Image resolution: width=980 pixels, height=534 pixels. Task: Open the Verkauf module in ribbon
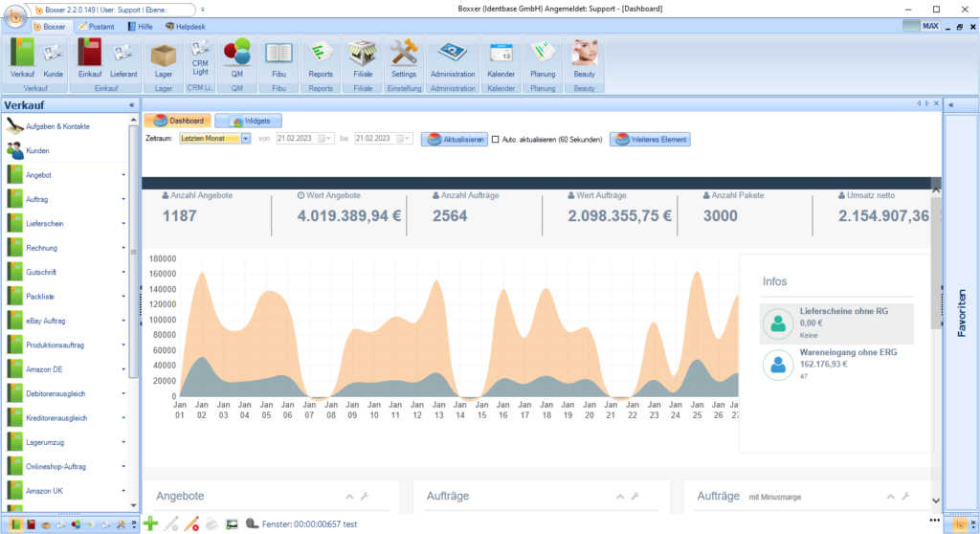(x=22, y=58)
